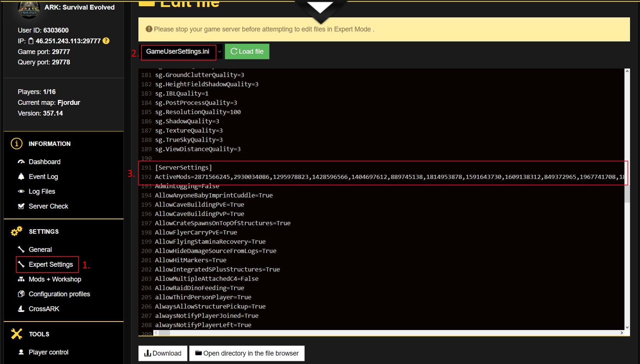
Task: Open Player control
Action: (48, 352)
